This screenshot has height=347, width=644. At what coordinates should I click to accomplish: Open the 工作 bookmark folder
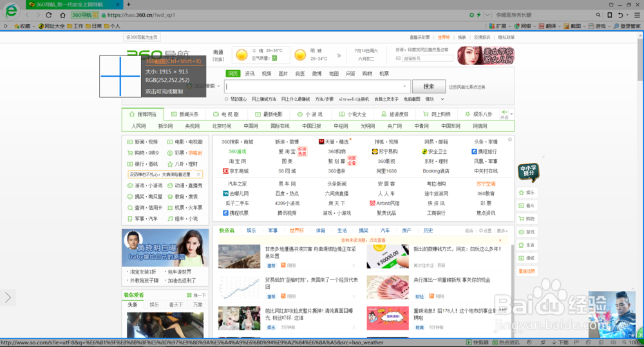[x=75, y=26]
